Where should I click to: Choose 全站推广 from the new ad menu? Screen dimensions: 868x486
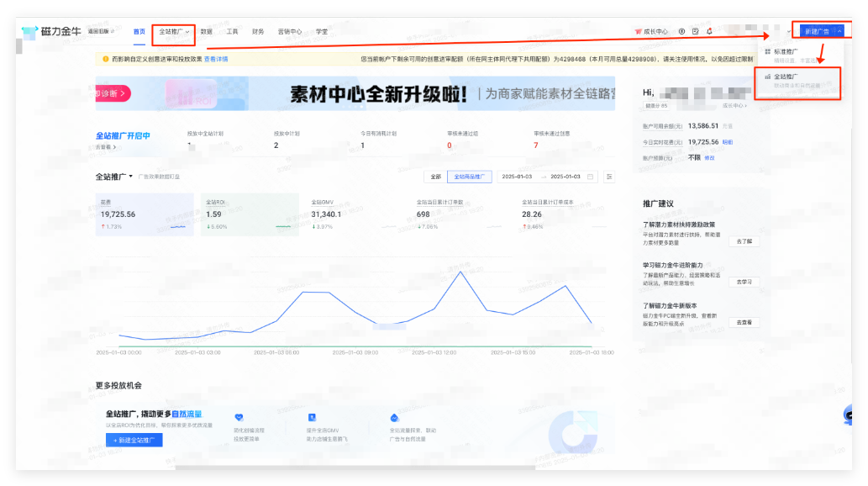click(x=801, y=81)
